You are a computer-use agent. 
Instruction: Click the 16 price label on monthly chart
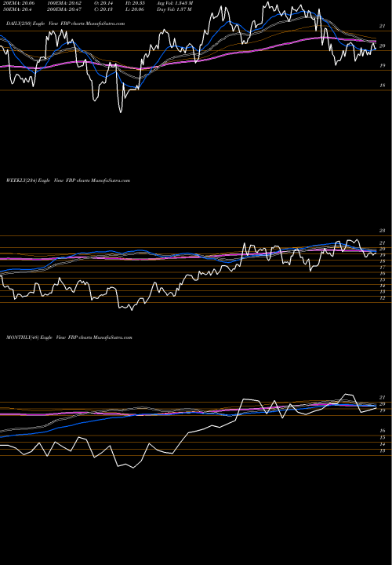pos(383,431)
